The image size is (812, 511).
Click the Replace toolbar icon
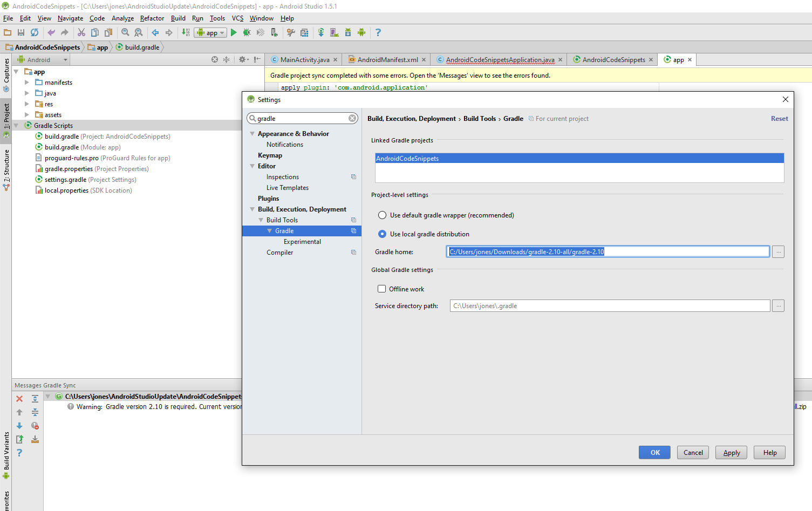tap(139, 32)
